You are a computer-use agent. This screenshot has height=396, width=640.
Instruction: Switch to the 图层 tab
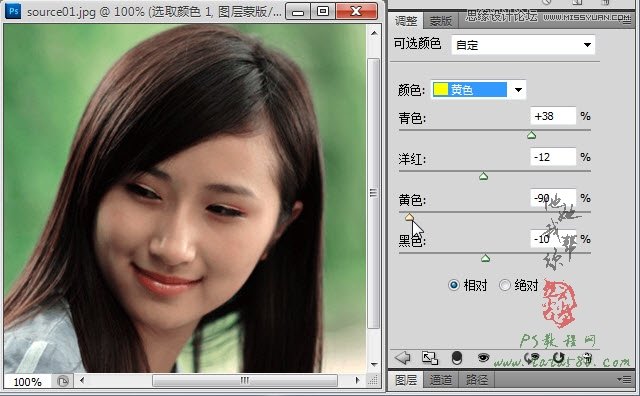click(406, 380)
